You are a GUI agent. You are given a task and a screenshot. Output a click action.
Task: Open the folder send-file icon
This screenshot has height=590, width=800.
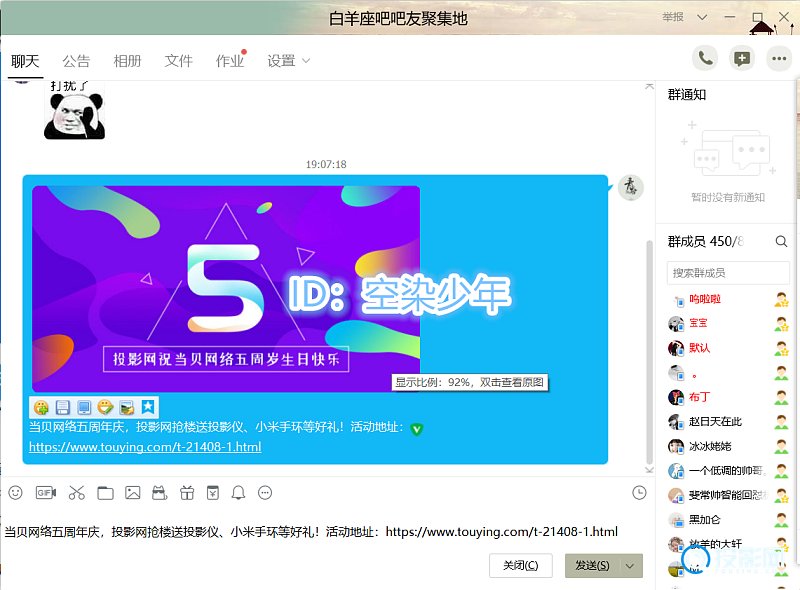pyautogui.click(x=105, y=493)
